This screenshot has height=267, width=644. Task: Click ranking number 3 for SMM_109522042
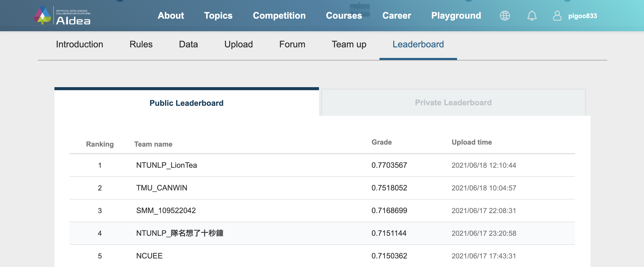click(100, 211)
